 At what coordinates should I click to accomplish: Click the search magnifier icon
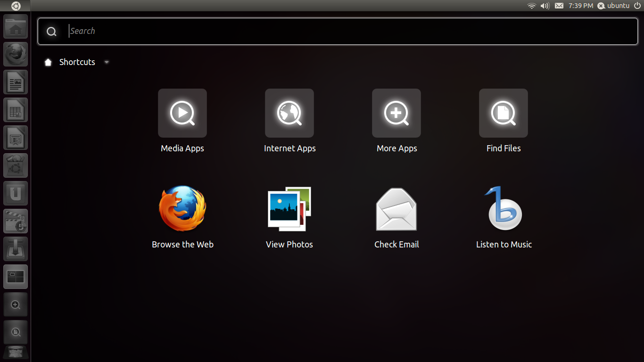tap(52, 32)
